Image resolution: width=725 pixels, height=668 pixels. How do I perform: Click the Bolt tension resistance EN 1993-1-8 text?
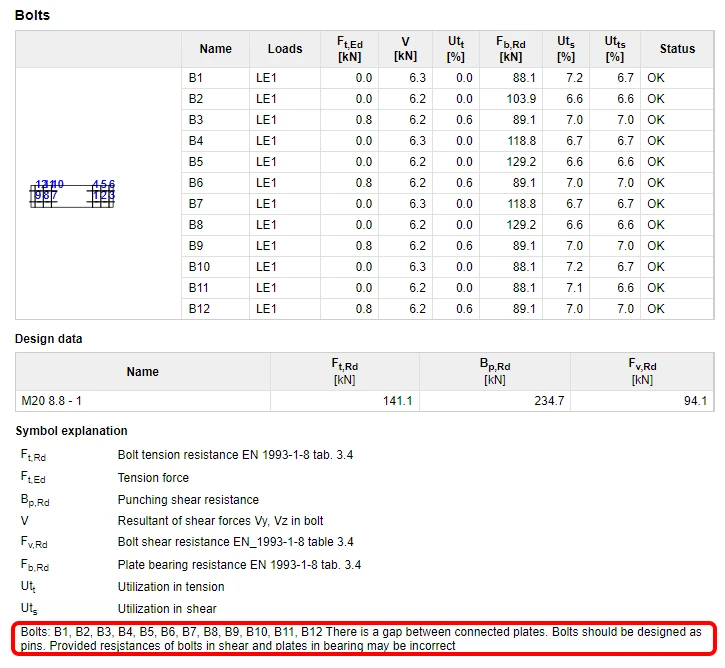coord(235,455)
